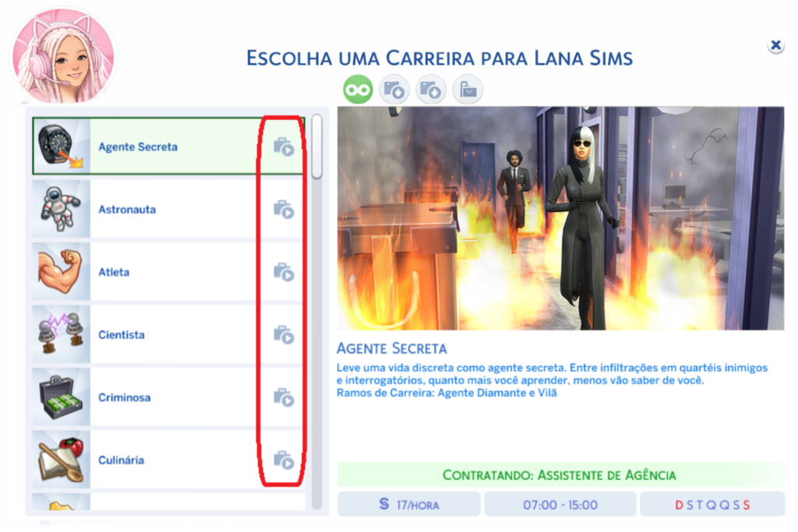Select the infinity all-careers filter icon
This screenshot has width=798, height=532.
[x=358, y=90]
